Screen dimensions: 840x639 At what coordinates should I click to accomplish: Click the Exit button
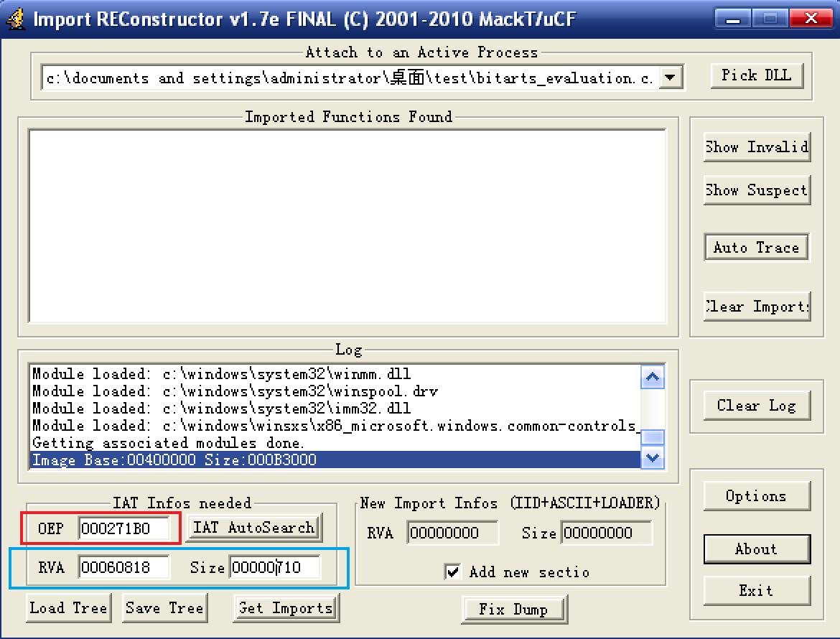pyautogui.click(x=756, y=591)
